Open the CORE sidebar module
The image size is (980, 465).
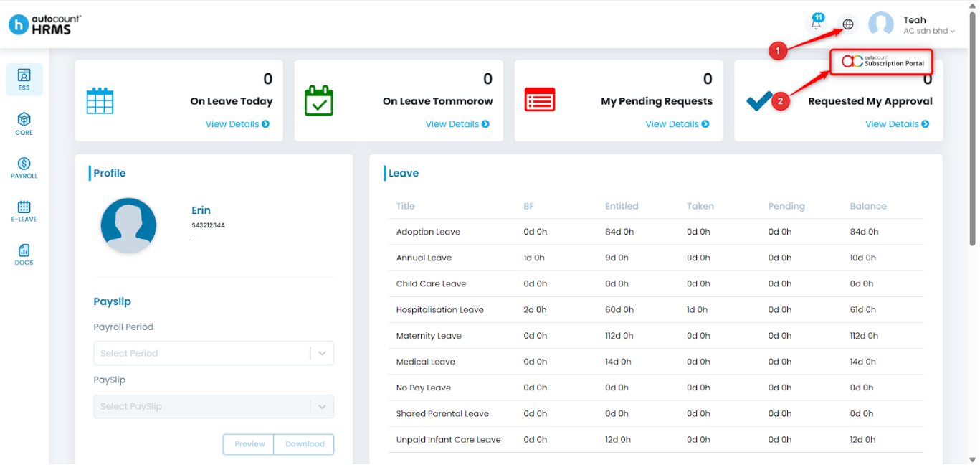tap(24, 123)
